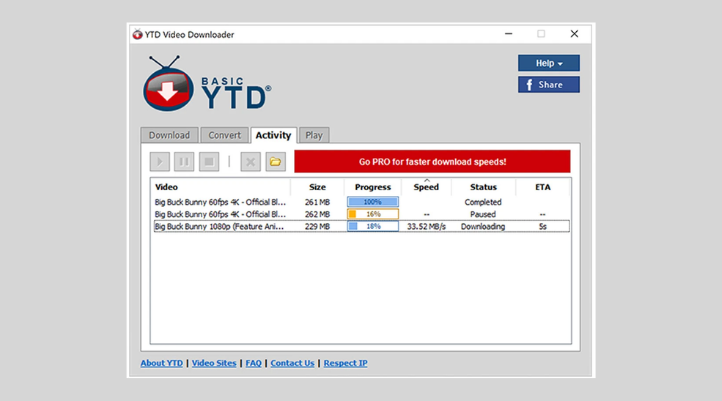
Task: Open the Respect IP link
Action: click(345, 363)
